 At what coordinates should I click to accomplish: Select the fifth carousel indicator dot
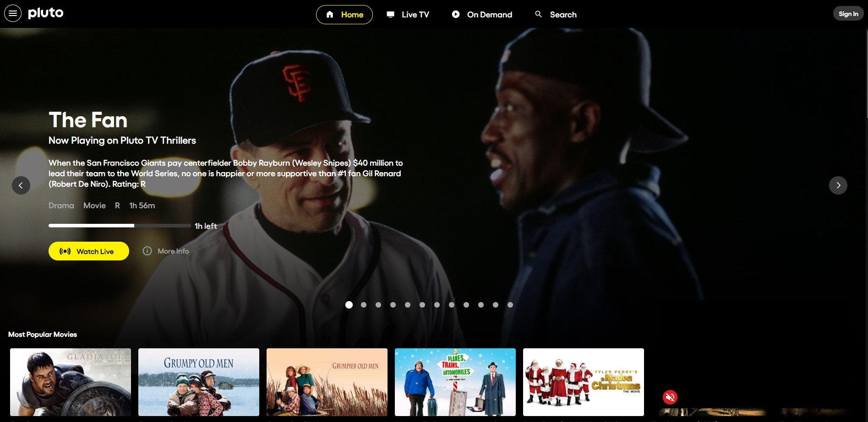tap(408, 304)
